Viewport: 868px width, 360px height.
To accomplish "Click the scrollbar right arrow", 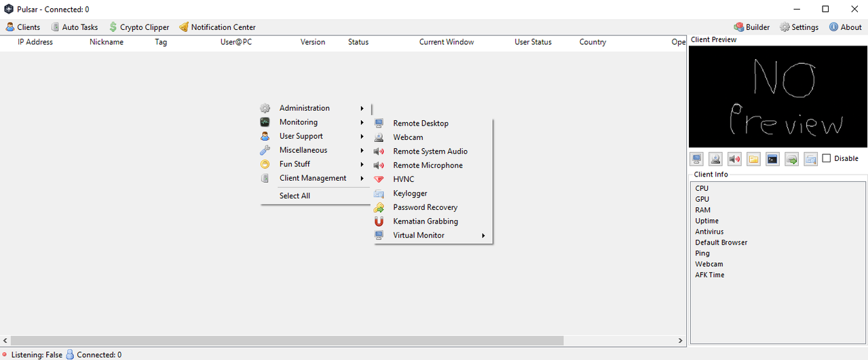I will tap(681, 340).
